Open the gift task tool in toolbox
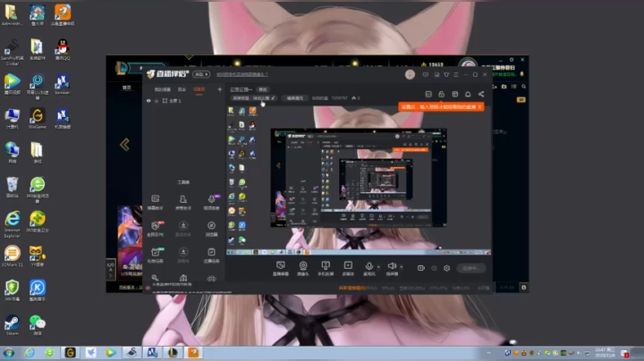 click(x=156, y=255)
